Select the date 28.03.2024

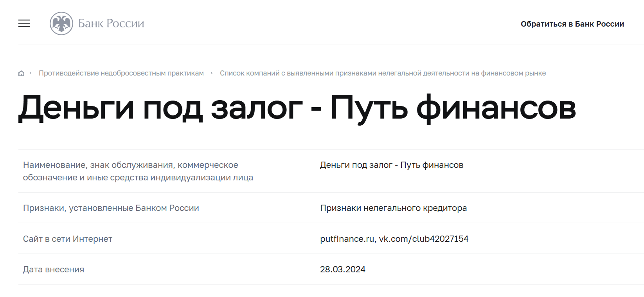click(x=343, y=269)
